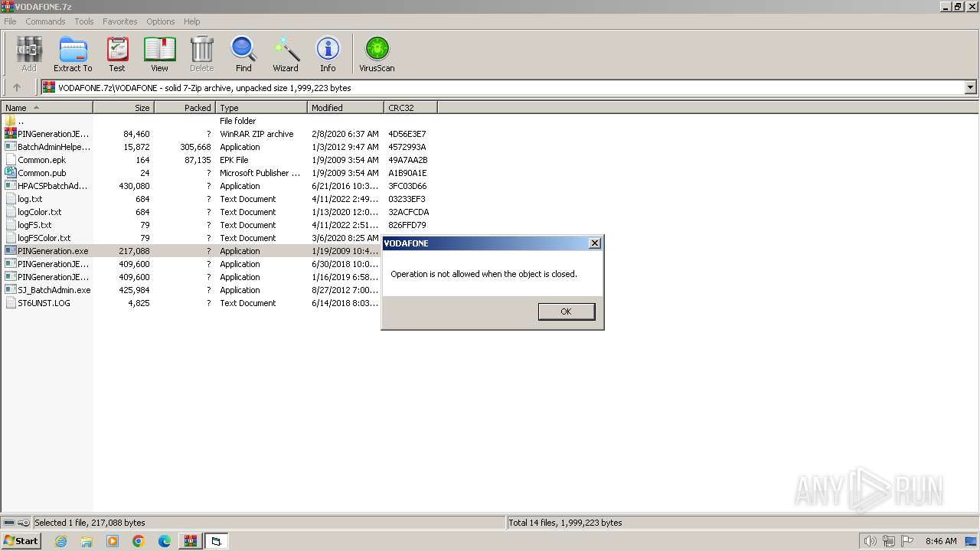Viewport: 980px width, 551px height.
Task: Click the network tray icon
Action: [888, 541]
